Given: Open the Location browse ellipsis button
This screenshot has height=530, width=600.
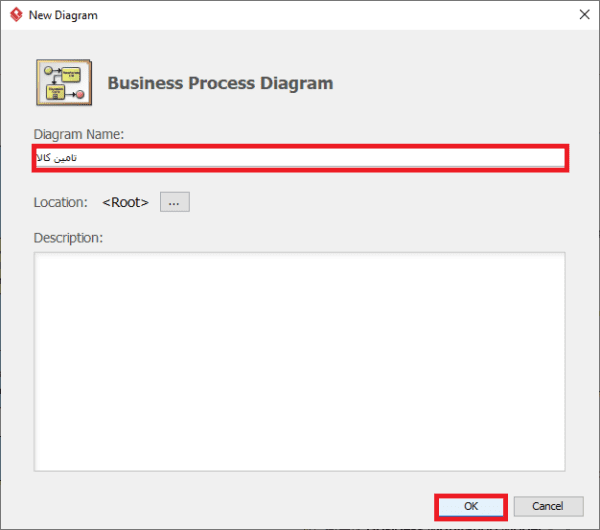Looking at the screenshot, I should pos(174,202).
